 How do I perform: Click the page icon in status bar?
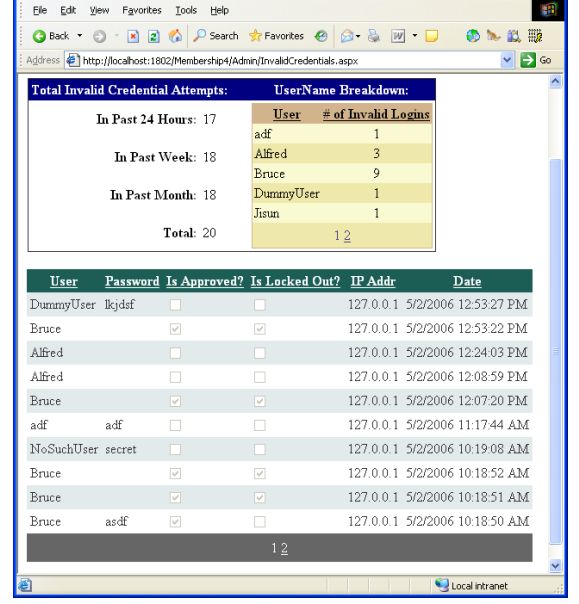(25, 586)
